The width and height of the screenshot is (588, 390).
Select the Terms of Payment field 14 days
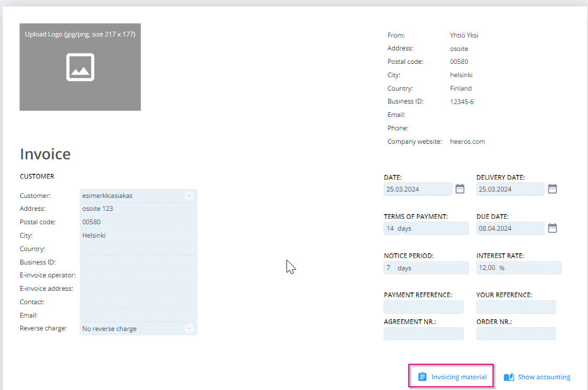tap(426, 229)
